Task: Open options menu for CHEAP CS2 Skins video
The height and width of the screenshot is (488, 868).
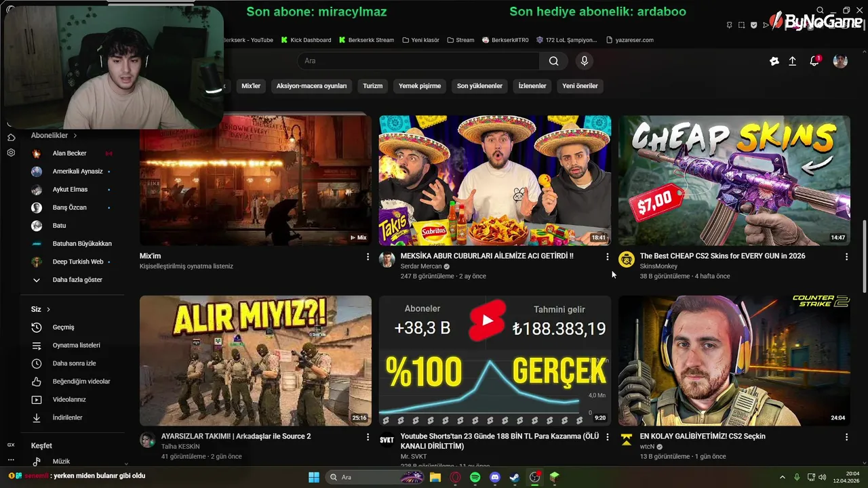Action: (846, 257)
